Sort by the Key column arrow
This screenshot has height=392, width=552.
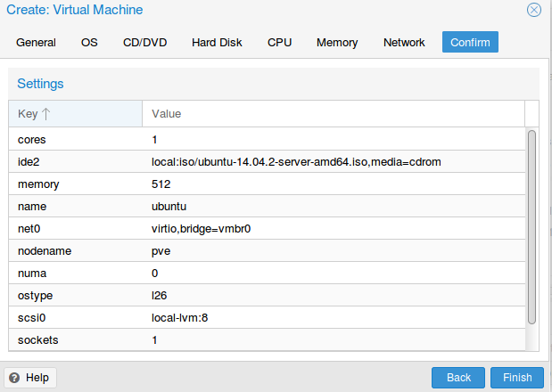46,113
